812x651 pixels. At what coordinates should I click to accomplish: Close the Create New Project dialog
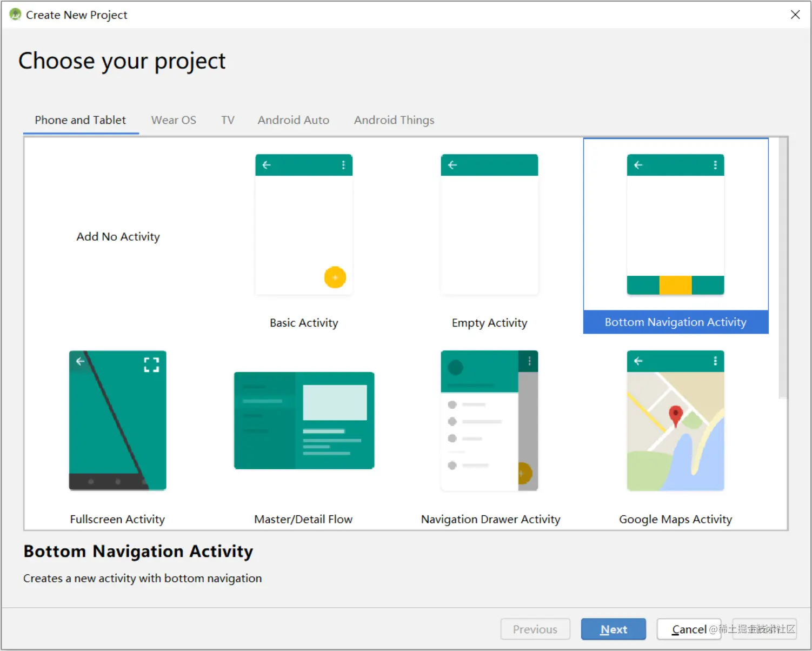[795, 15]
